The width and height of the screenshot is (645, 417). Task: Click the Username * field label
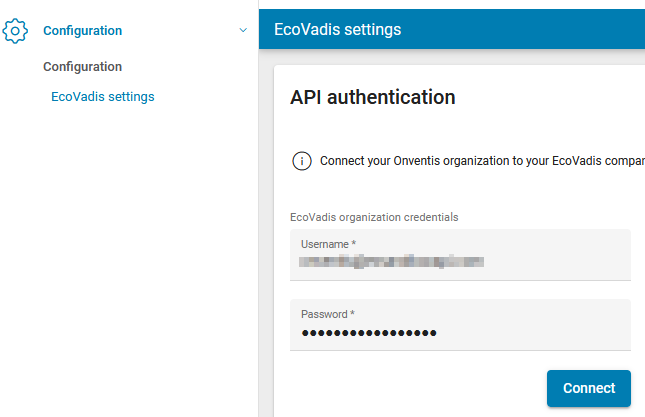click(329, 244)
